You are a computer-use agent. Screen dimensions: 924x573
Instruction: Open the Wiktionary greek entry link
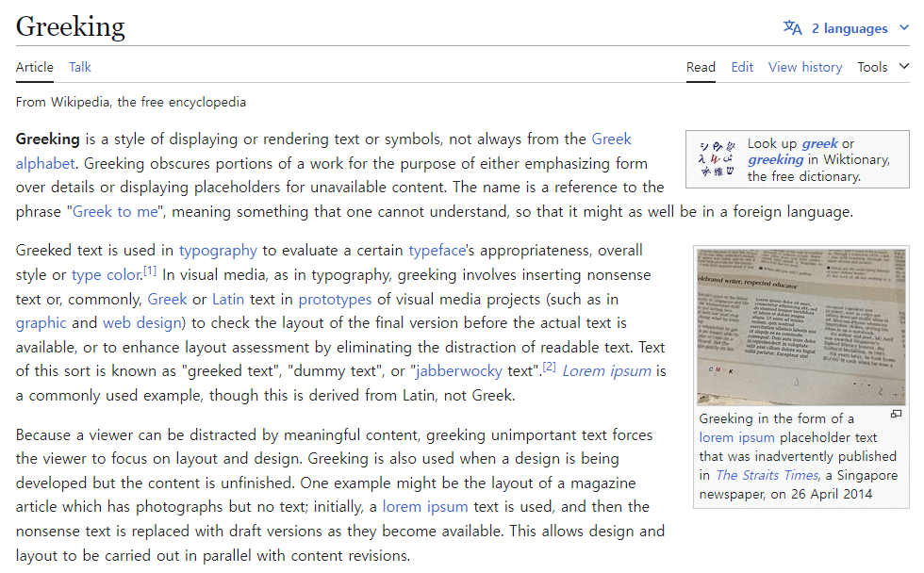click(819, 143)
